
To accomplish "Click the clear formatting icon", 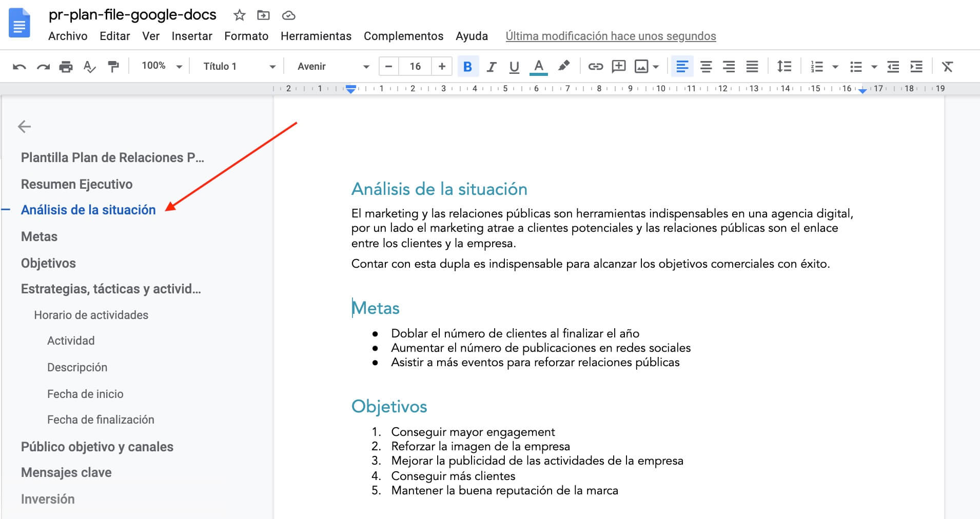I will pyautogui.click(x=947, y=67).
